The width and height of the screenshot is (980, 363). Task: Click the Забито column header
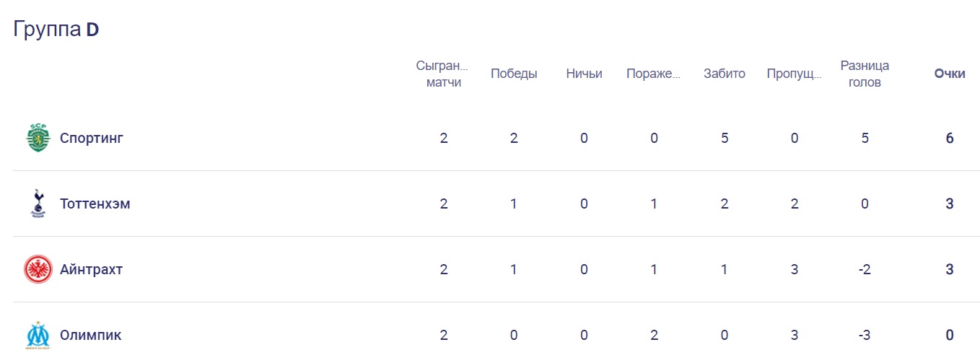click(x=725, y=74)
